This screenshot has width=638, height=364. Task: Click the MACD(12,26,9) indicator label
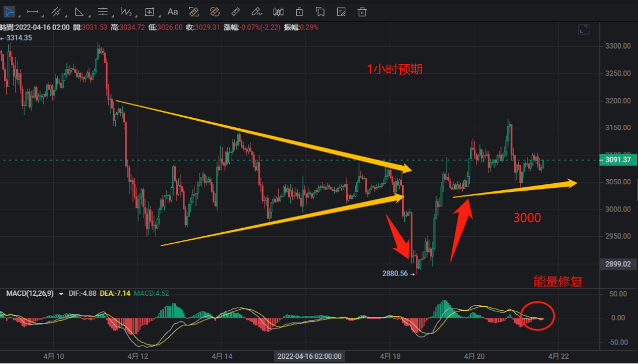(x=29, y=294)
